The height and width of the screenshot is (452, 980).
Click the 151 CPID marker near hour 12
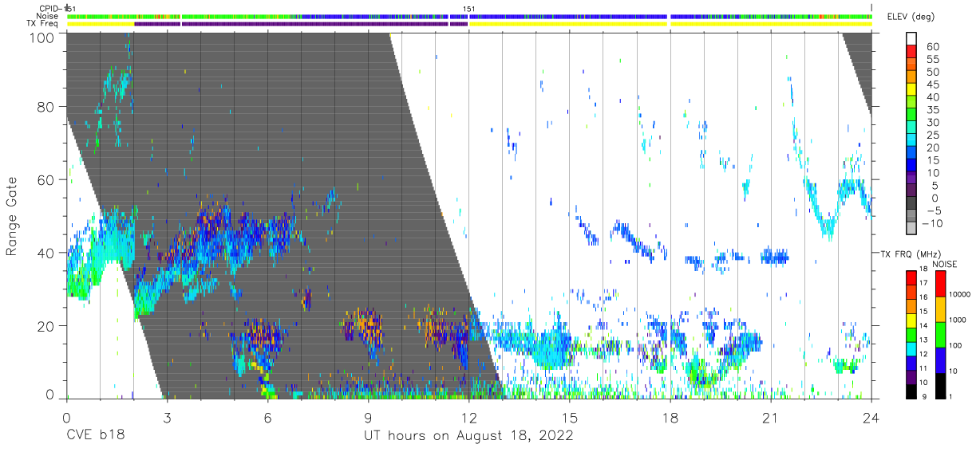pyautogui.click(x=469, y=8)
